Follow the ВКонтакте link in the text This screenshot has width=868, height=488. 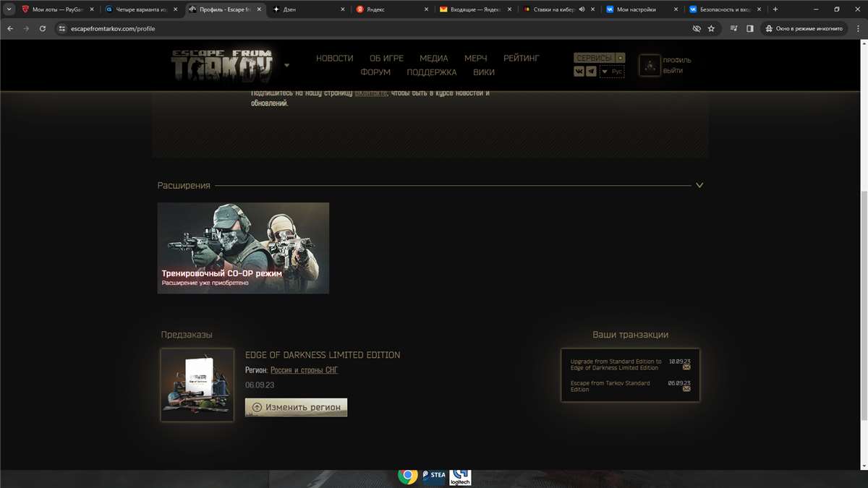pos(370,93)
